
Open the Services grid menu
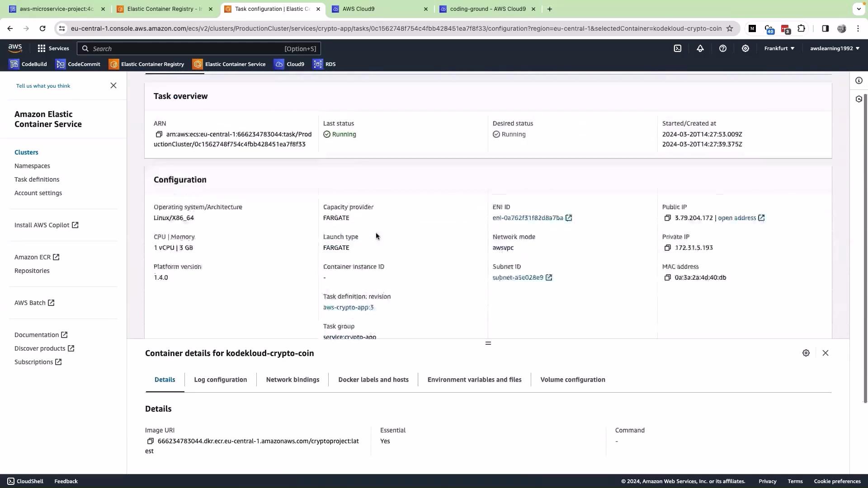click(x=53, y=48)
